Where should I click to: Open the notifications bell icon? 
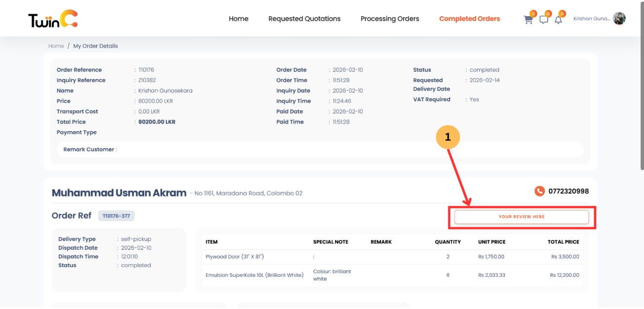(x=559, y=20)
